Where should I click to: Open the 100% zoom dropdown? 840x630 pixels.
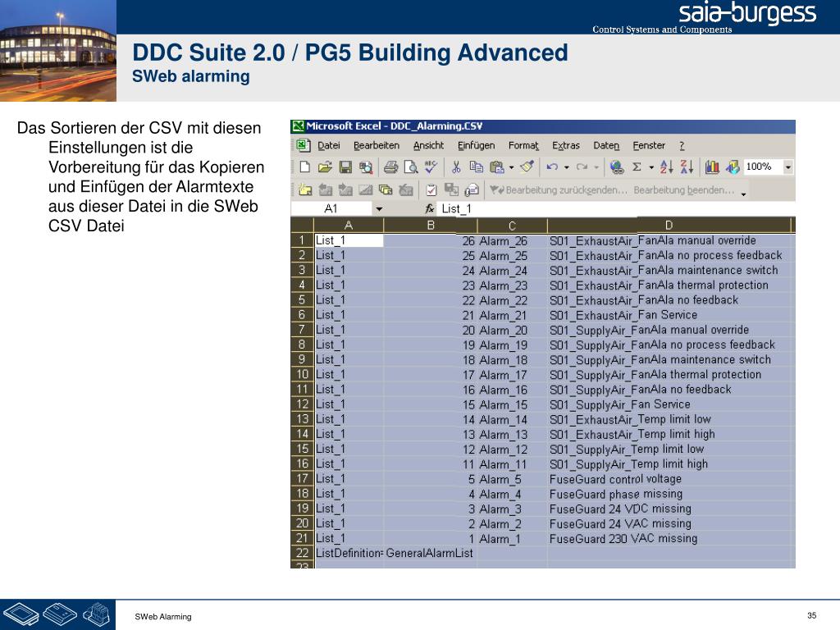coord(788,167)
